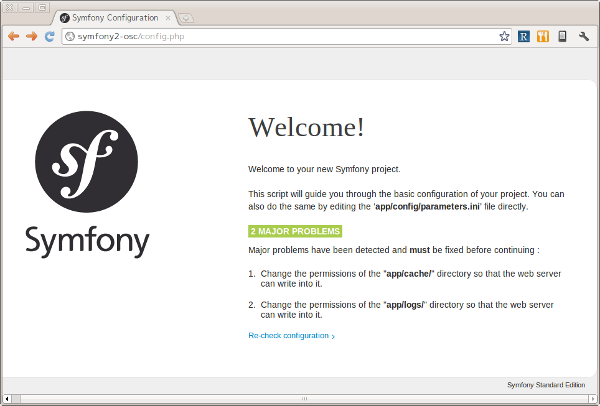Click Symfony Standard Edition footer text
The width and height of the screenshot is (600, 406).
point(546,385)
